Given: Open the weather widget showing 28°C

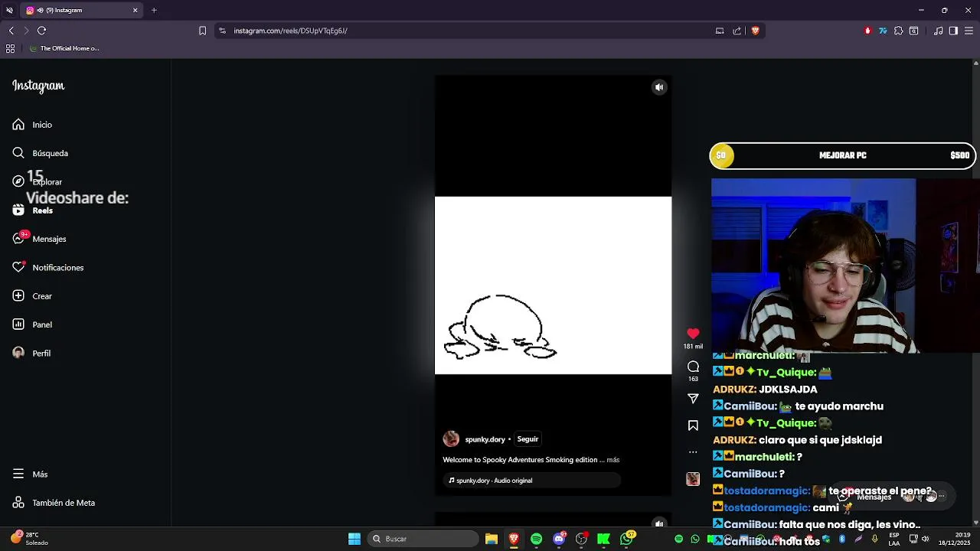Looking at the screenshot, I should (x=29, y=539).
